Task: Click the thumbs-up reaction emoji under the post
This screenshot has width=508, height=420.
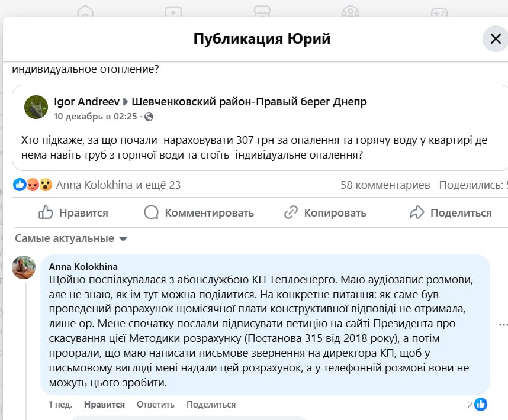Action: pyautogui.click(x=18, y=185)
